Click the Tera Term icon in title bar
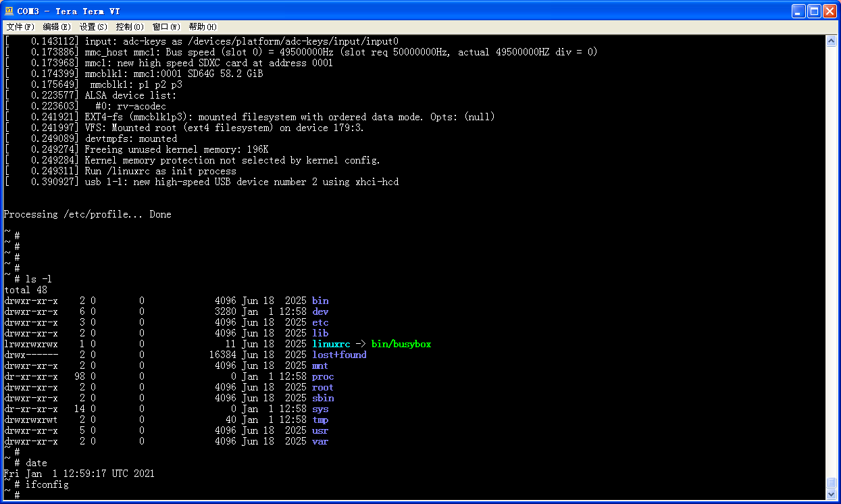The image size is (841, 504). [x=9, y=11]
